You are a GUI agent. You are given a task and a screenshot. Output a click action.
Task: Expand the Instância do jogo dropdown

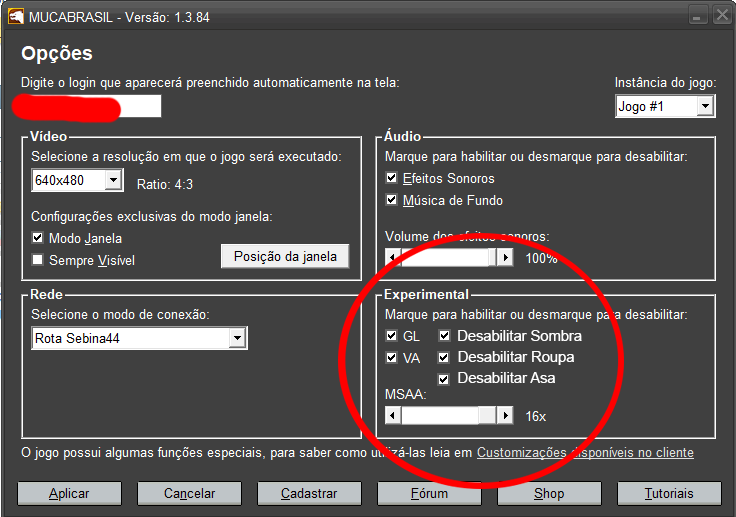pyautogui.click(x=705, y=106)
